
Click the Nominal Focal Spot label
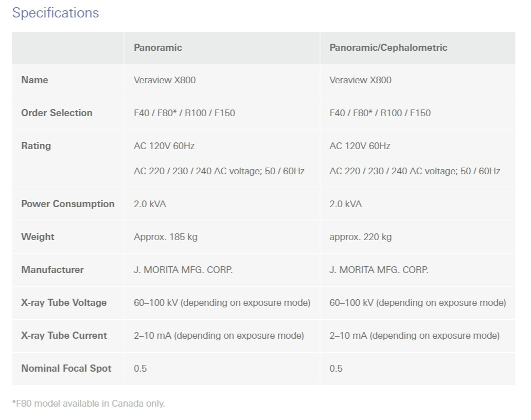(66, 369)
